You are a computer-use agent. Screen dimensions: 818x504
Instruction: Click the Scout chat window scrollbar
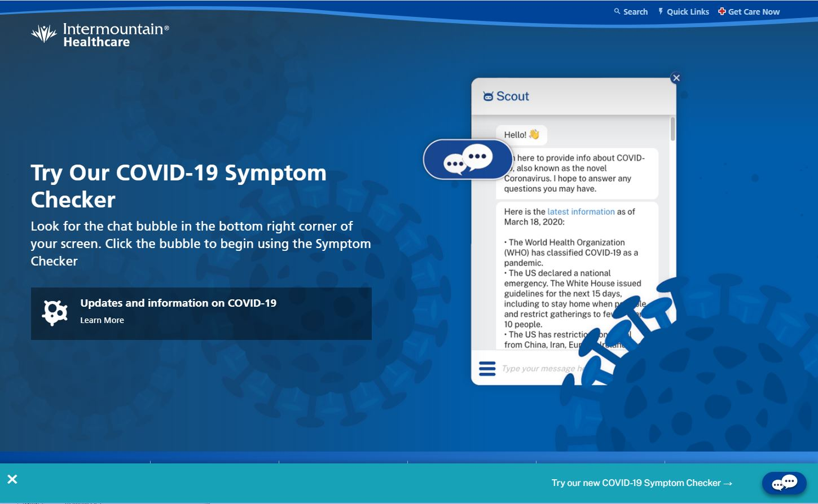pos(672,129)
